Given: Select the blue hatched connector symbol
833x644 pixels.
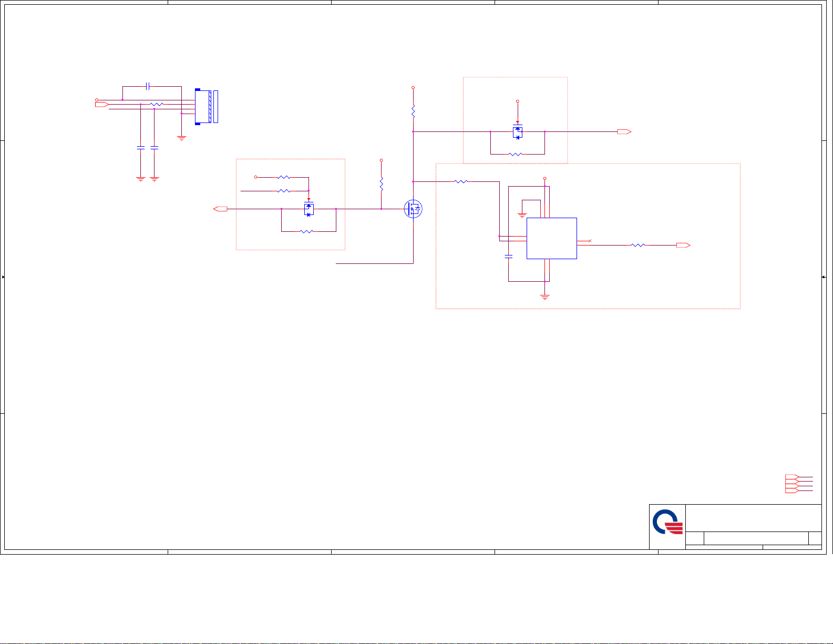Looking at the screenshot, I should [x=206, y=107].
